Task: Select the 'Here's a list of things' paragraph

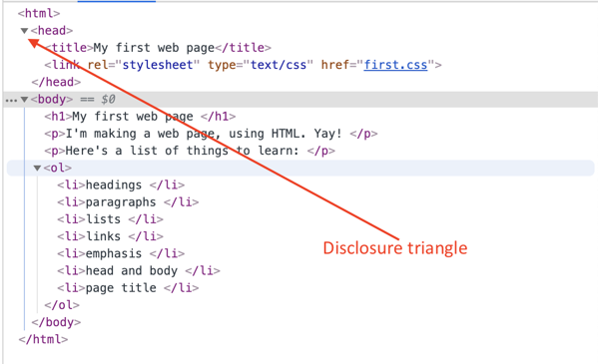Action: 190,151
